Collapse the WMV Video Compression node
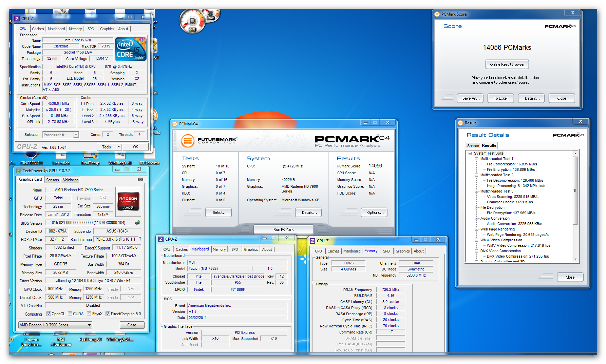Screen dimensions: 606x364 [x=476, y=240]
